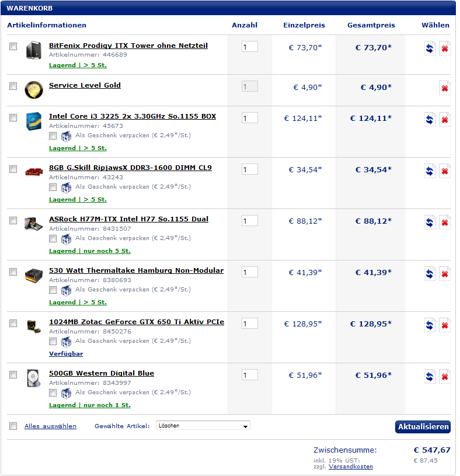The image size is (460, 476).
Task: Click 'Lagernd | nur noch 1 St.' link
Action: click(90, 405)
